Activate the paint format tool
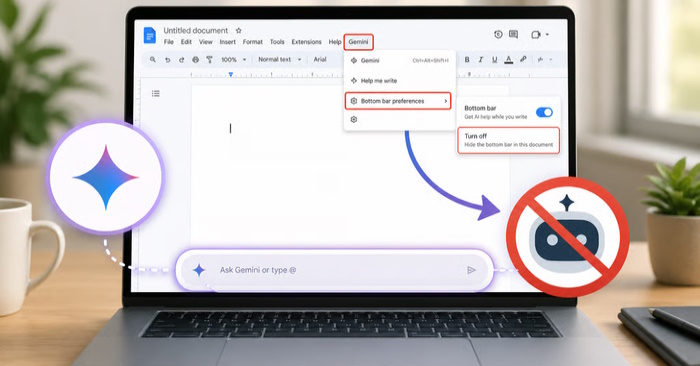Screen dimensions: 700x366 pyautogui.click(x=209, y=59)
